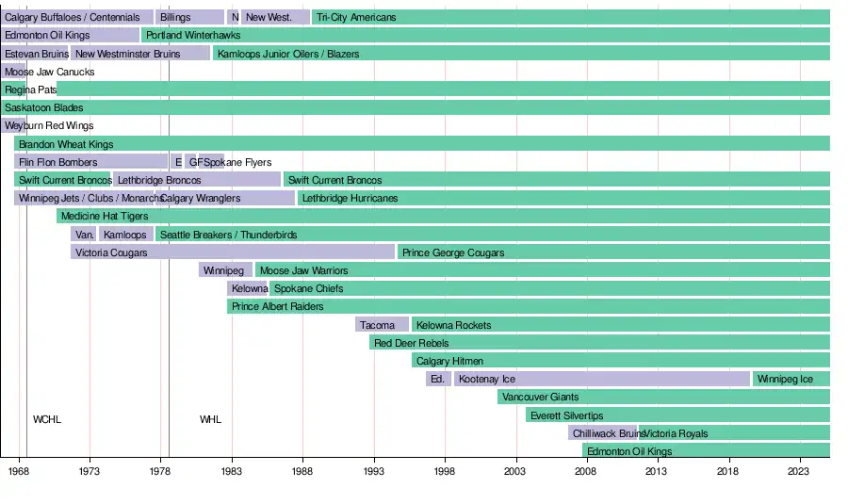Select the Moose Jaw Warriors bar

(542, 270)
